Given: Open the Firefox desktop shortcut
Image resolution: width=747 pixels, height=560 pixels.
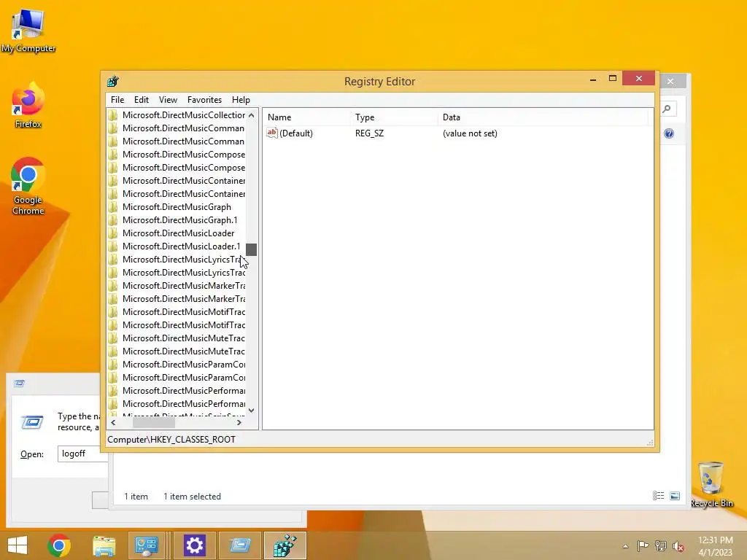Looking at the screenshot, I should 28,105.
